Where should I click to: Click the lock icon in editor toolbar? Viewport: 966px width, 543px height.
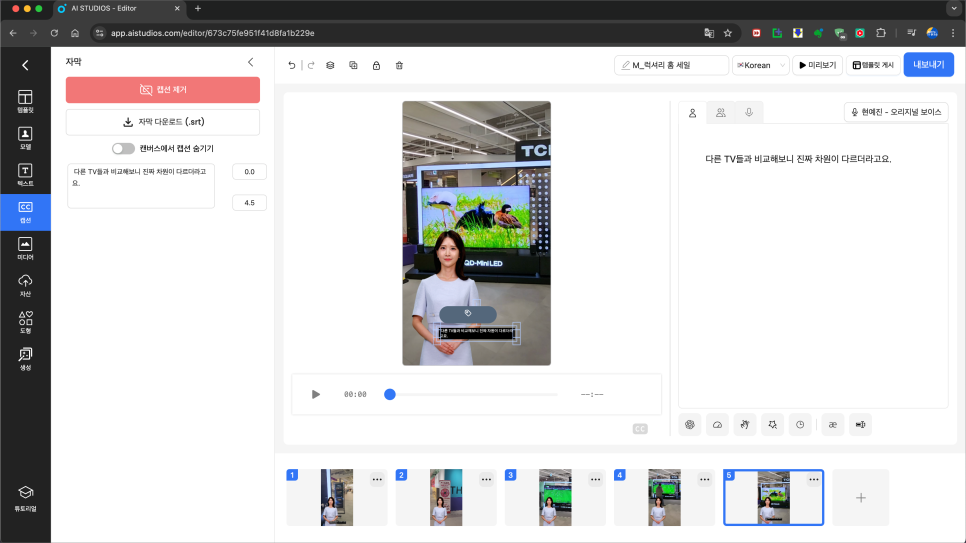[x=376, y=65]
